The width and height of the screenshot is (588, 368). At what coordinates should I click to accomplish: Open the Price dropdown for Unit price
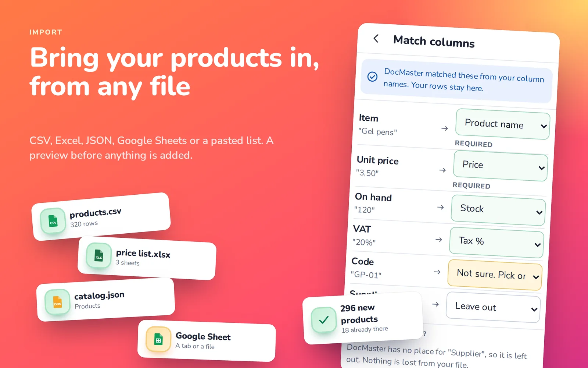[501, 166]
